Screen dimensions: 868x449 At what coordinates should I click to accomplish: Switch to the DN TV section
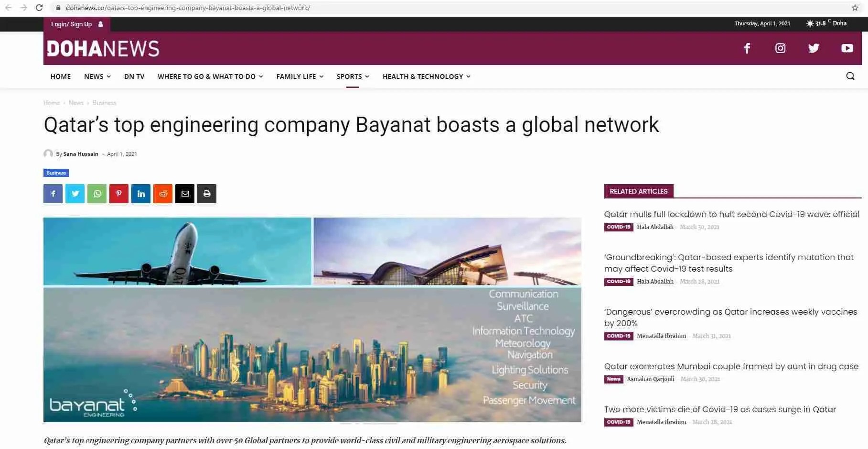[x=134, y=76]
